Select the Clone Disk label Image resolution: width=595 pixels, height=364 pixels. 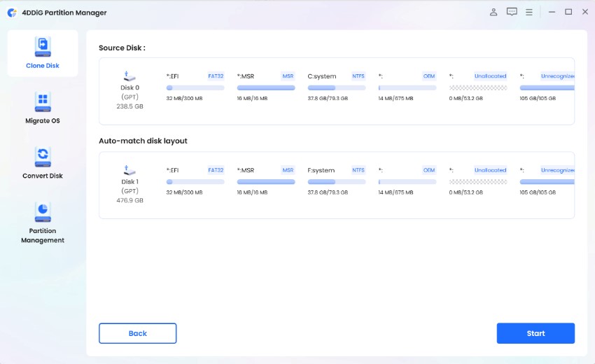[x=43, y=66]
